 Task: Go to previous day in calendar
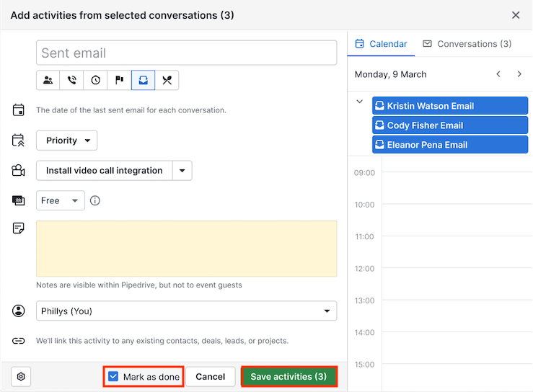click(498, 74)
